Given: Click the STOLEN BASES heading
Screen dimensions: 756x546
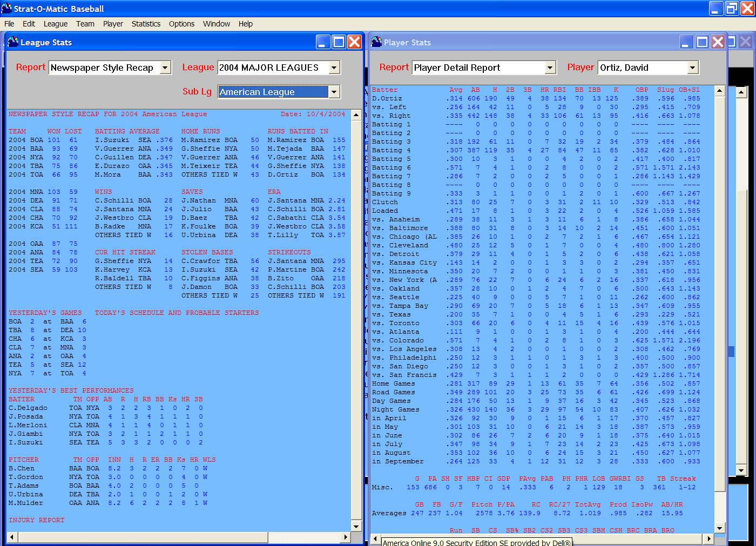Looking at the screenshot, I should [x=207, y=252].
